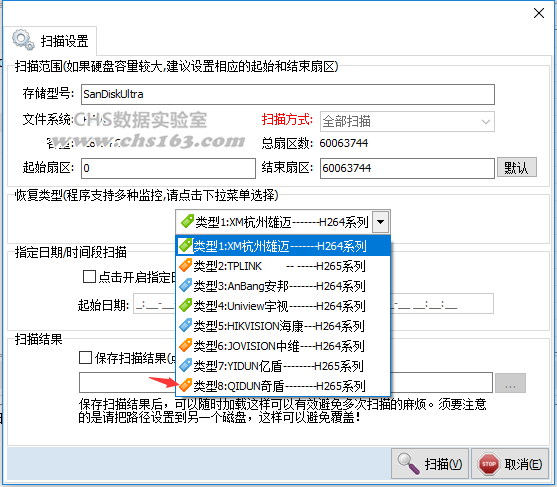
Task: Click the gear icon on 扫描设置 tab
Action: pyautogui.click(x=23, y=40)
